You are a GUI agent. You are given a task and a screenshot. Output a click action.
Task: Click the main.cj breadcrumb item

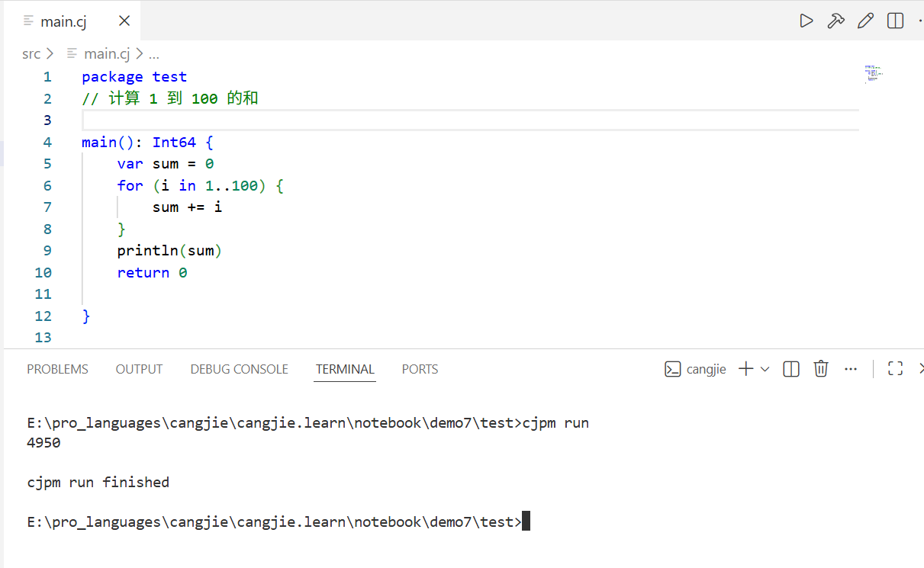[107, 53]
